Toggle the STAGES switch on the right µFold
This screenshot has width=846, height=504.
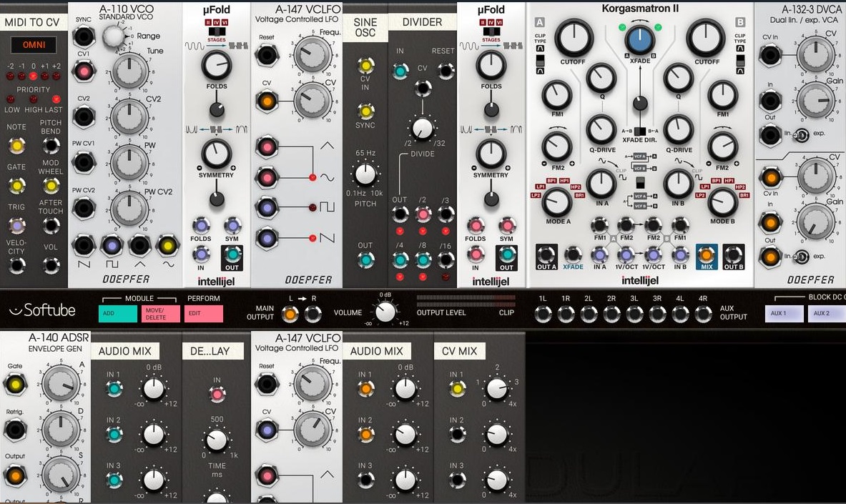[x=491, y=31]
